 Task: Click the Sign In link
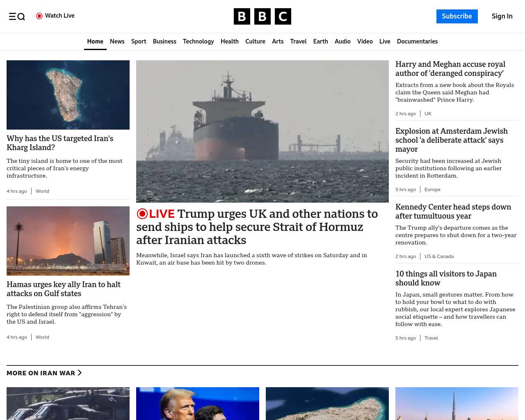(x=502, y=16)
